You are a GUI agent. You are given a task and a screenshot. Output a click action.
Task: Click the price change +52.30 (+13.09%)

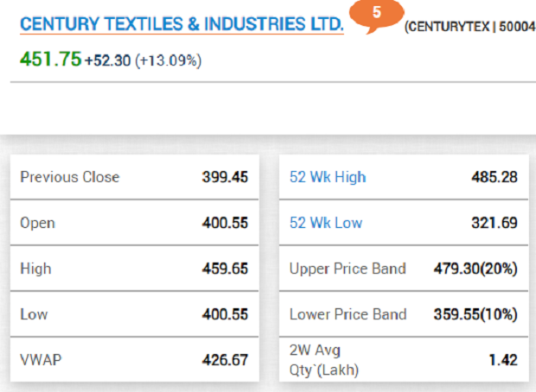[x=144, y=60]
